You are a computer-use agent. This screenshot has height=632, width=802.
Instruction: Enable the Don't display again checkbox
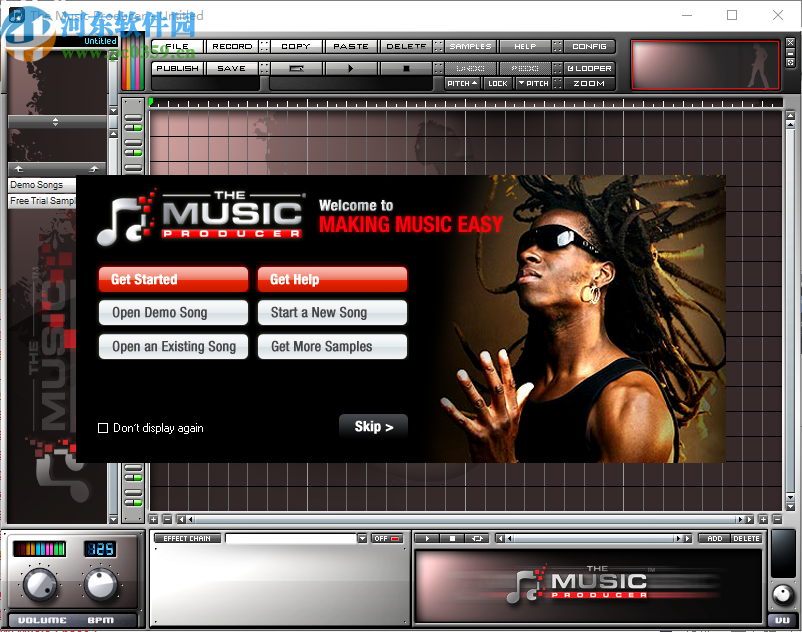click(103, 427)
